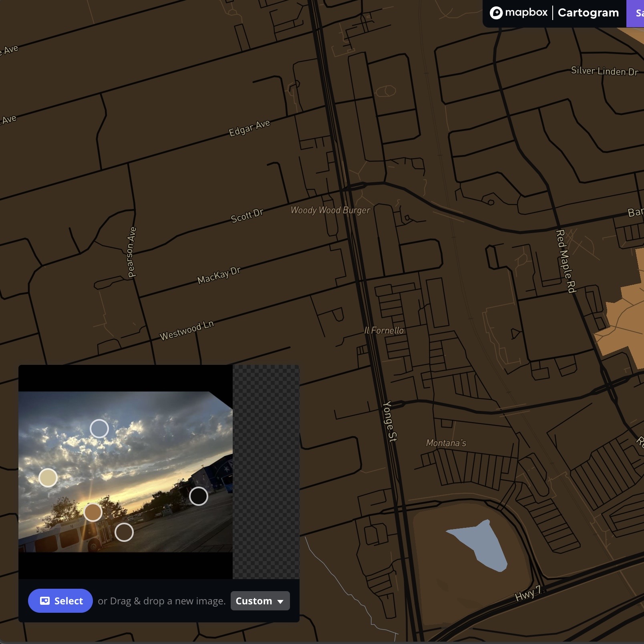644x644 pixels.
Task: Click the Woody Wood Burger map label
Action: [x=331, y=209]
